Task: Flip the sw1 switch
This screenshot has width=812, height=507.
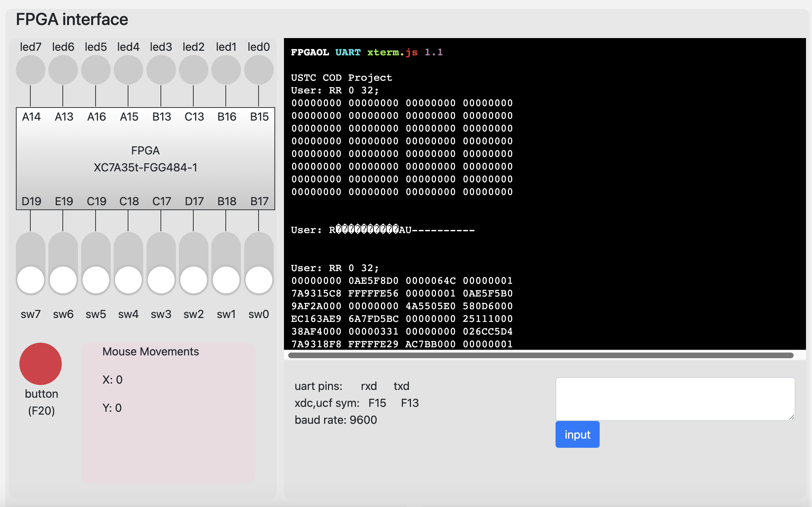Action: tap(226, 263)
